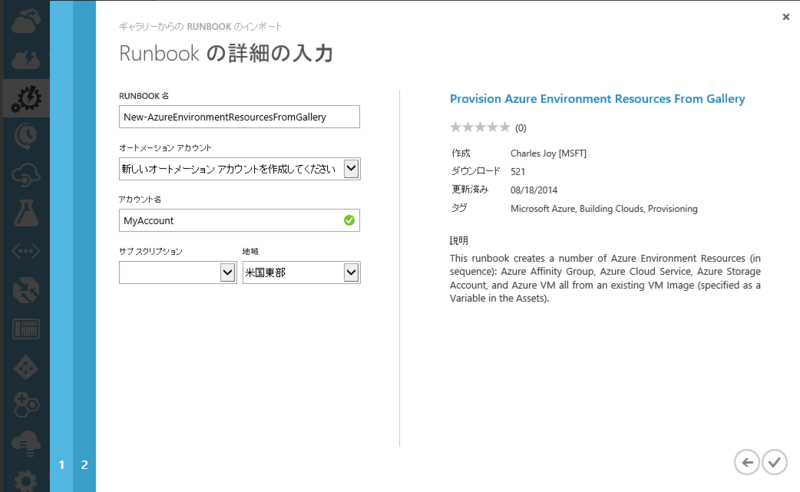Open the cloud download marketplace icon
Image resolution: width=800 pixels, height=492 pixels.
point(26,443)
